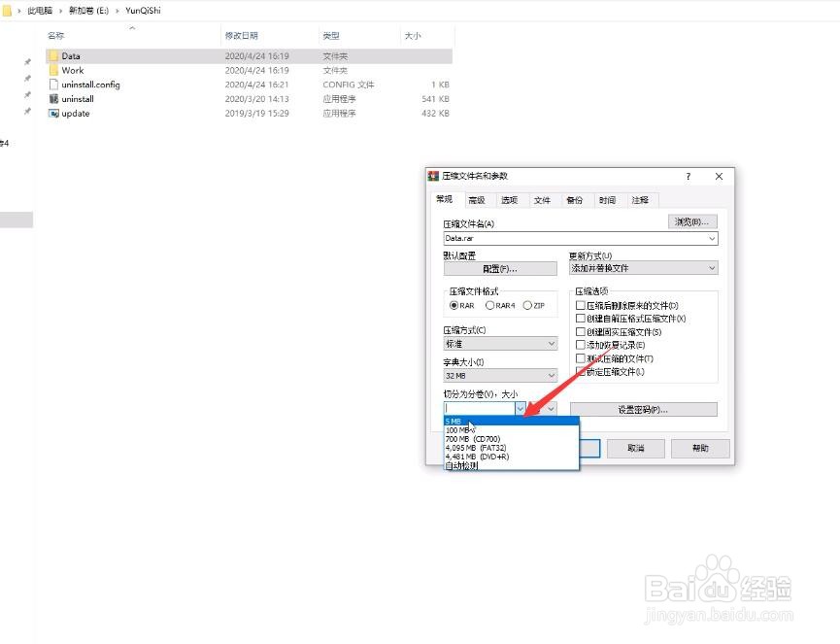Switch to the 常规 tab

[444, 199]
